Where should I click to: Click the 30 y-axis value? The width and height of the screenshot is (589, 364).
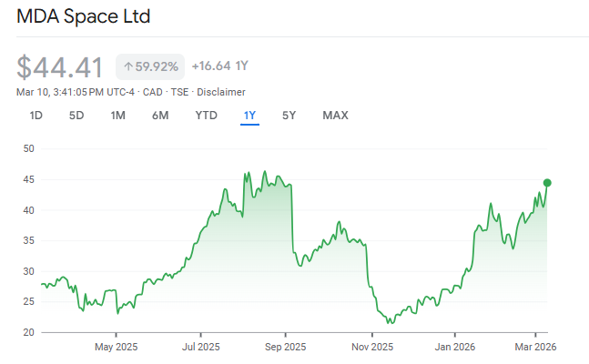coord(28,271)
